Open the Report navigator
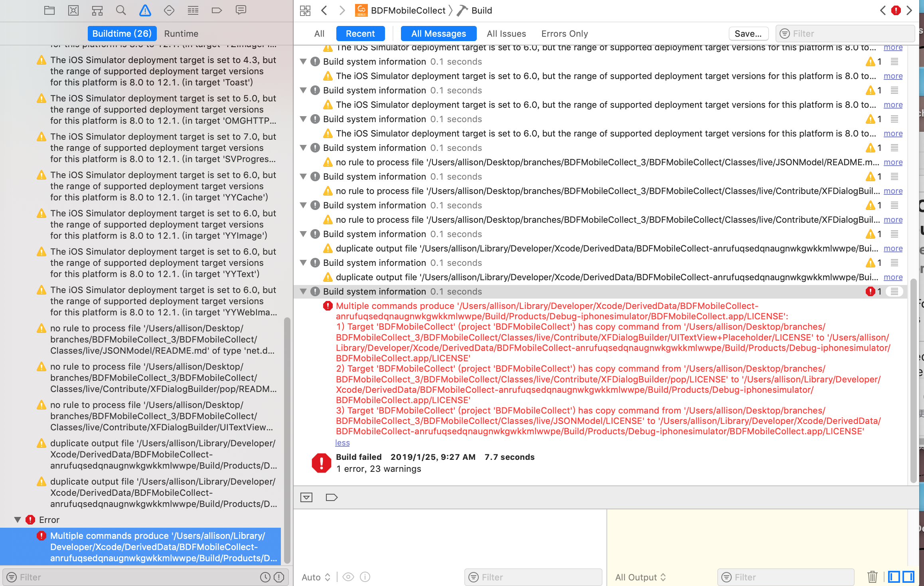The width and height of the screenshot is (924, 586). point(241,10)
